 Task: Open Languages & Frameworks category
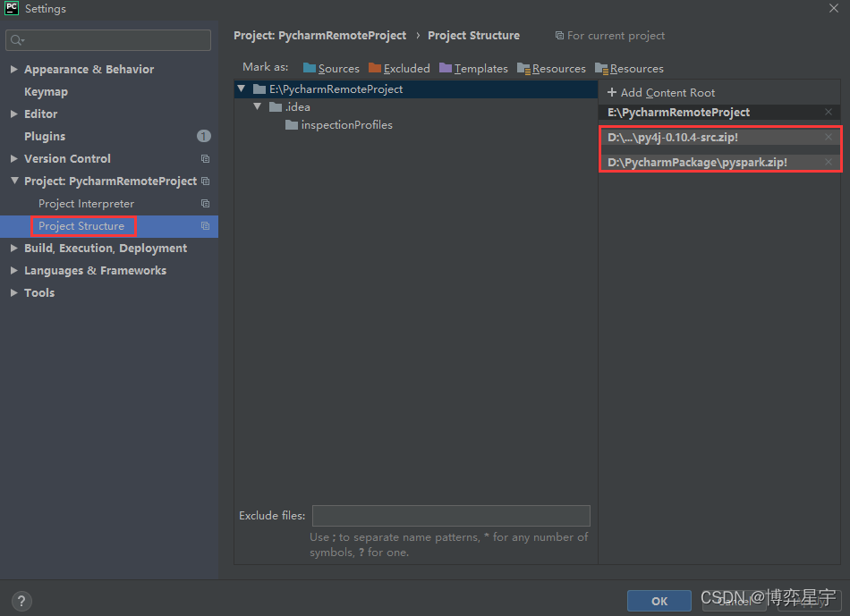[95, 270]
